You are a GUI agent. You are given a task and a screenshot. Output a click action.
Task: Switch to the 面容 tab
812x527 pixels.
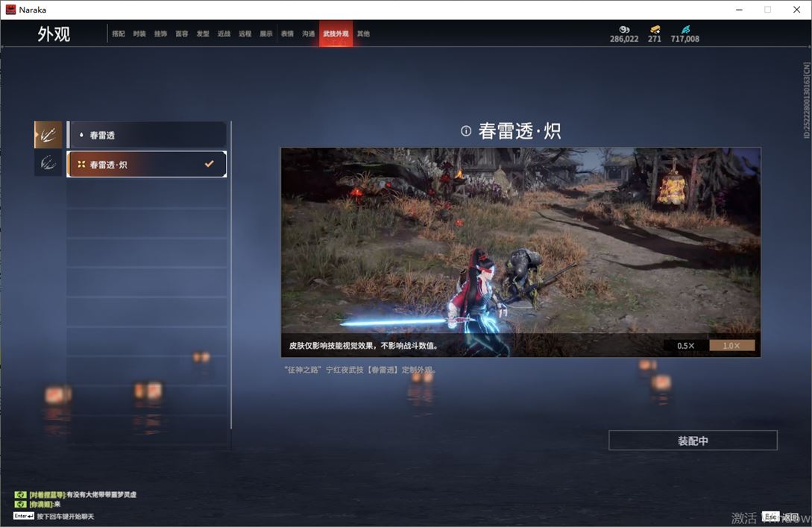(x=182, y=34)
